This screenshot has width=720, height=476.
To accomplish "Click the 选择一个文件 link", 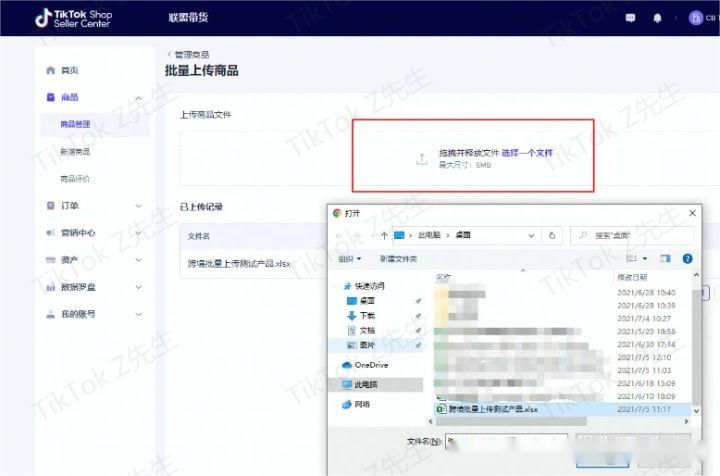I will pyautogui.click(x=527, y=153).
